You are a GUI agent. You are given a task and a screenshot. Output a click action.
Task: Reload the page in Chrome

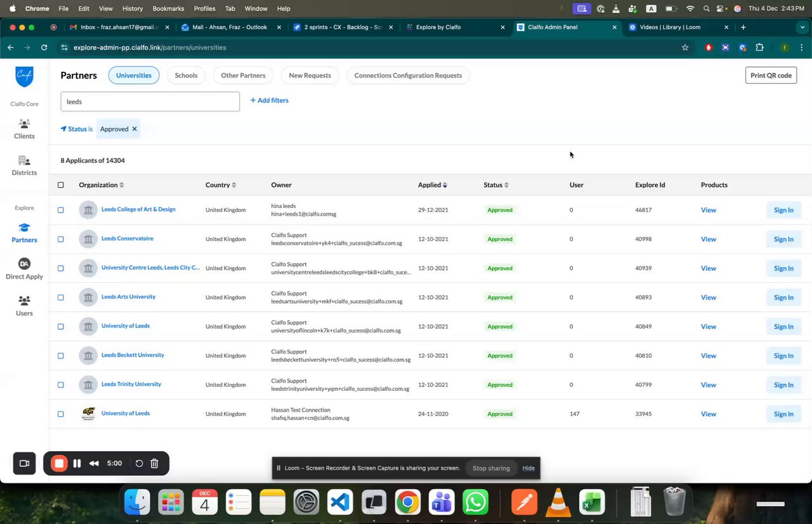click(44, 48)
